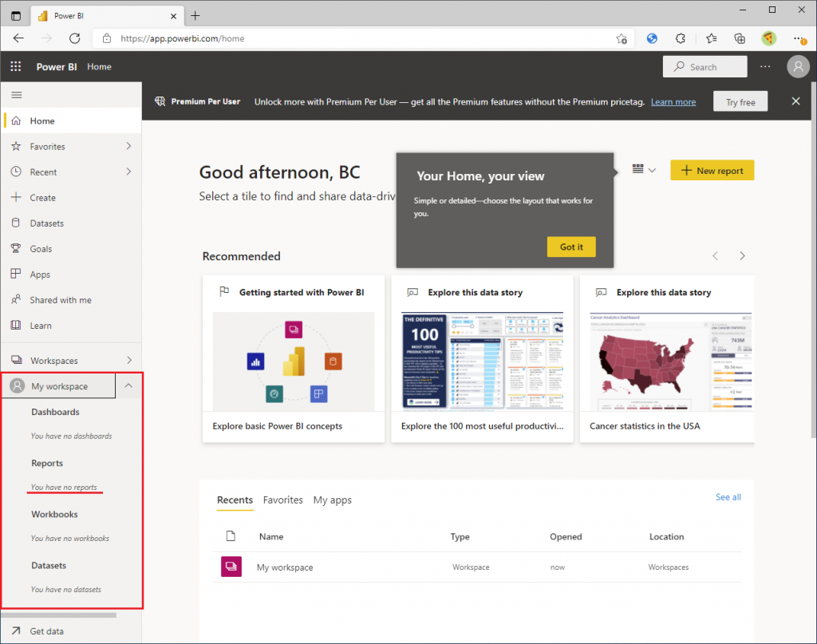Viewport: 817px width, 644px height.
Task: Click the page vertical scrollbar
Action: [x=813, y=259]
